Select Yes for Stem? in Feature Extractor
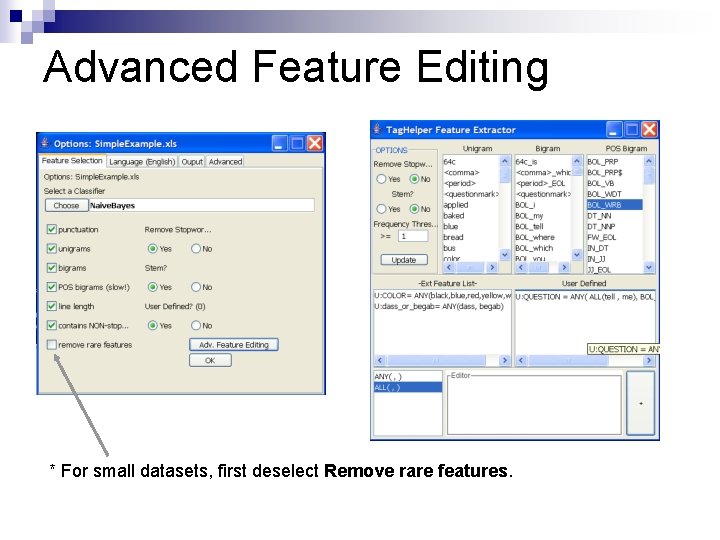The height and width of the screenshot is (540, 720). pos(381,209)
